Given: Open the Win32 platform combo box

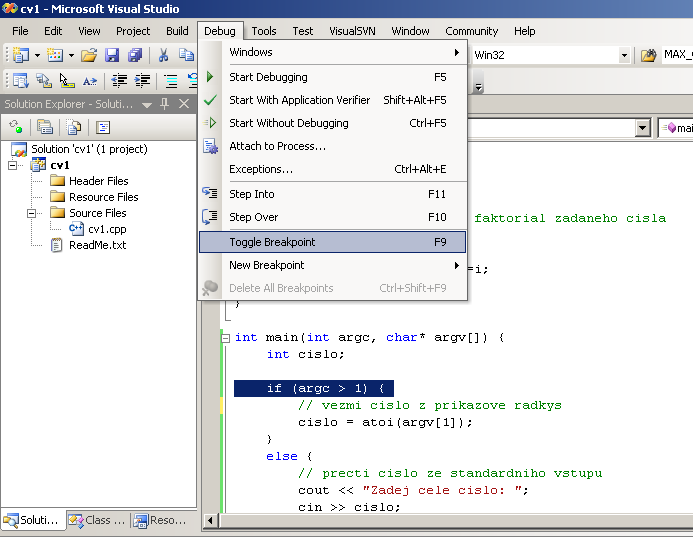Looking at the screenshot, I should tap(551, 55).
